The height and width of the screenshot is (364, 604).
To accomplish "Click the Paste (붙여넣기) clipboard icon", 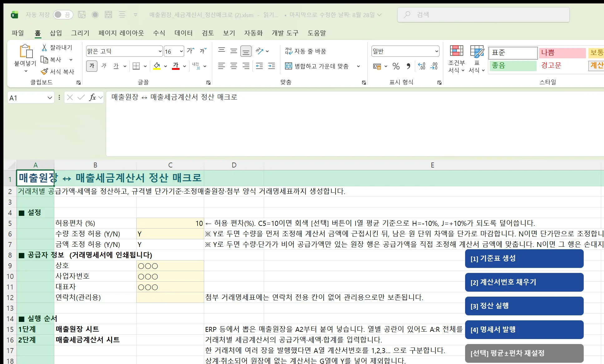I will click(x=26, y=51).
